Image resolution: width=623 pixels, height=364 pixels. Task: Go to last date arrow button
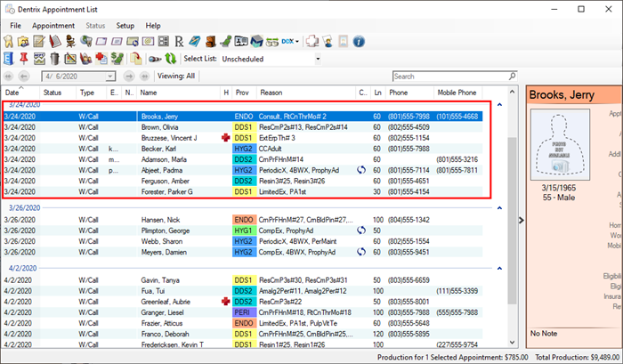click(x=144, y=76)
